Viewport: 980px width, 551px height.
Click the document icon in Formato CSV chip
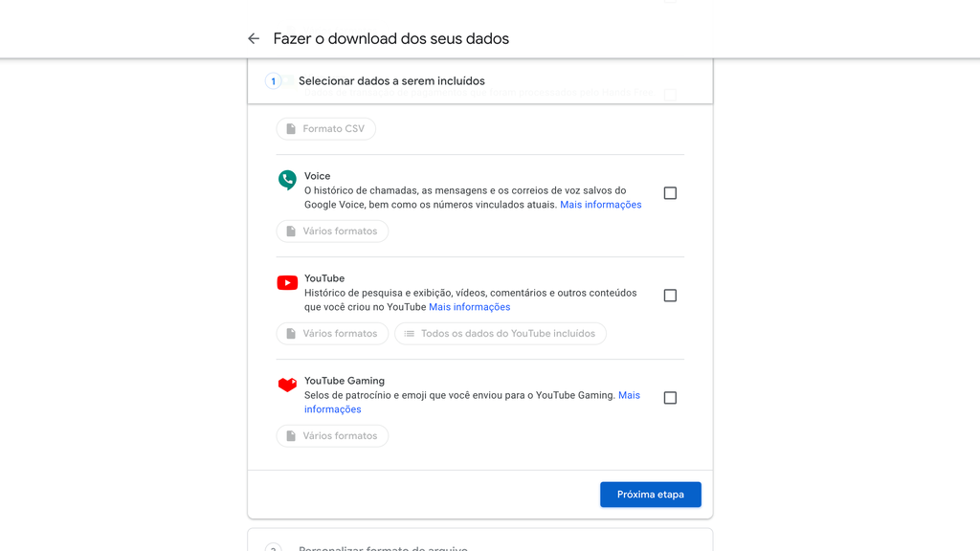(291, 129)
